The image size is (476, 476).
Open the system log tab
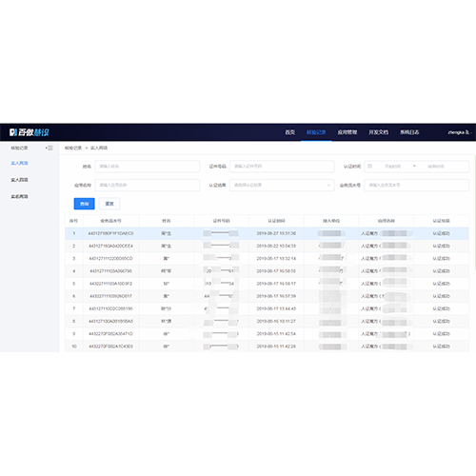(409, 132)
